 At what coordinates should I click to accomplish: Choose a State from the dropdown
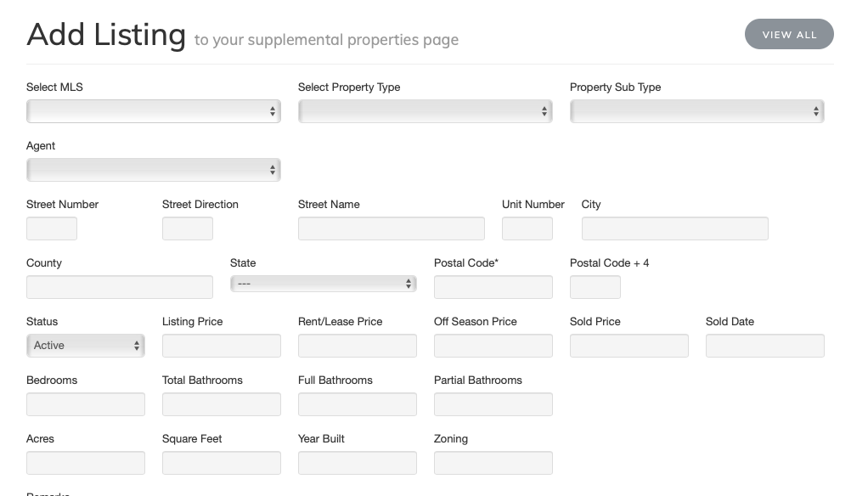click(x=323, y=284)
